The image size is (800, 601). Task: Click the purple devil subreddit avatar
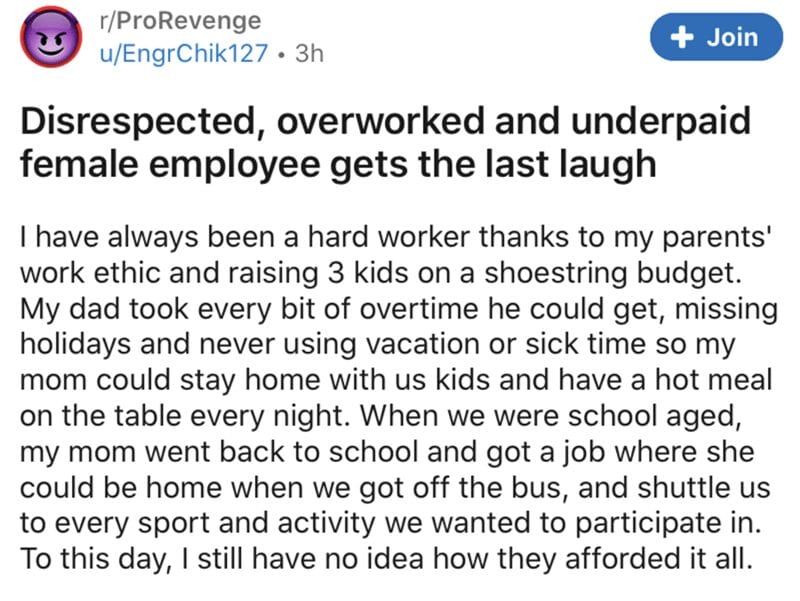pyautogui.click(x=51, y=37)
